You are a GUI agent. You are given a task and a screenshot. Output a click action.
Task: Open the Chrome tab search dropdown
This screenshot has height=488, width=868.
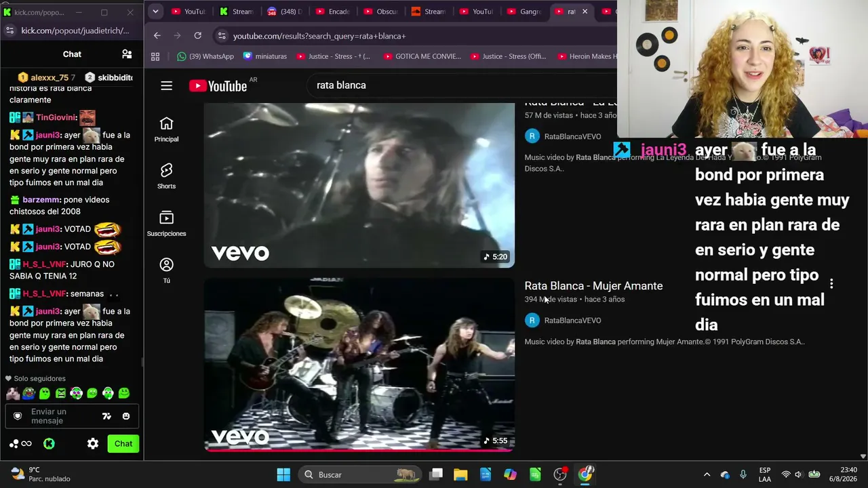coord(155,12)
